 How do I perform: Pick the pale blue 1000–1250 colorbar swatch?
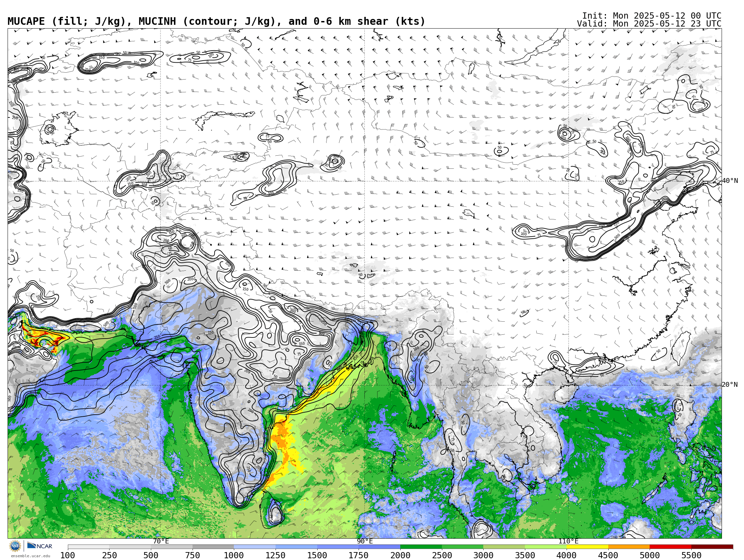pos(255,547)
